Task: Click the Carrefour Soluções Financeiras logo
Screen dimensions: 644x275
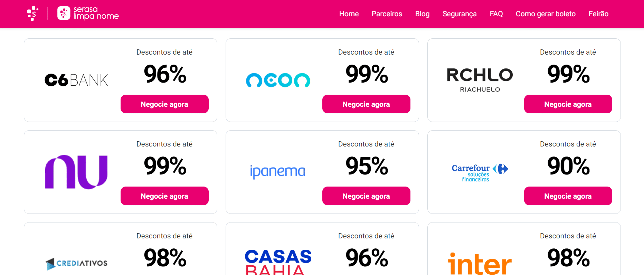Action: [x=480, y=172]
